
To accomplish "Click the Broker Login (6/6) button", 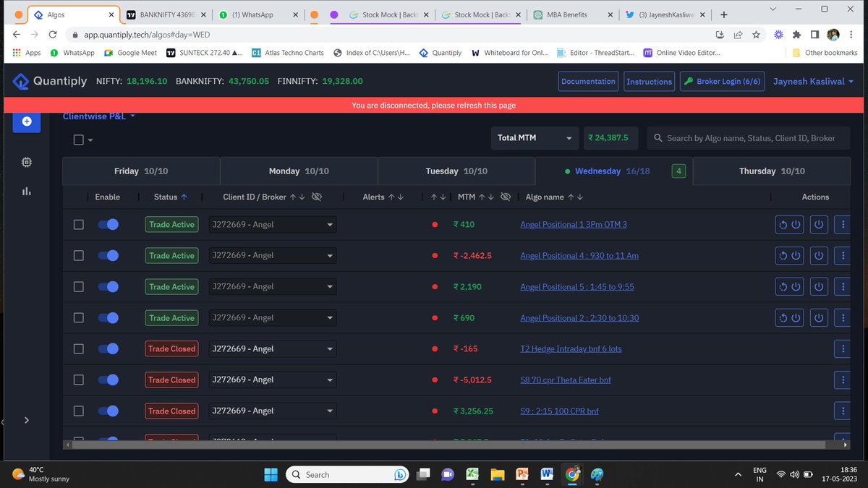I will tap(723, 82).
